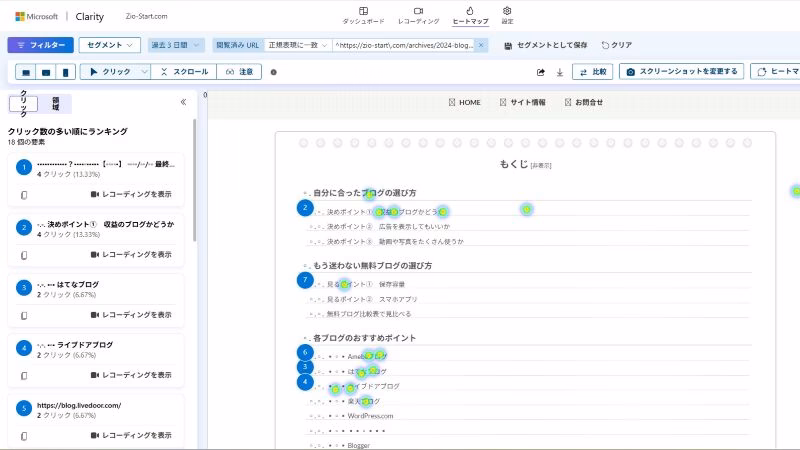Click スクリーンショットを変更する button
800x450 pixels.
pos(681,71)
